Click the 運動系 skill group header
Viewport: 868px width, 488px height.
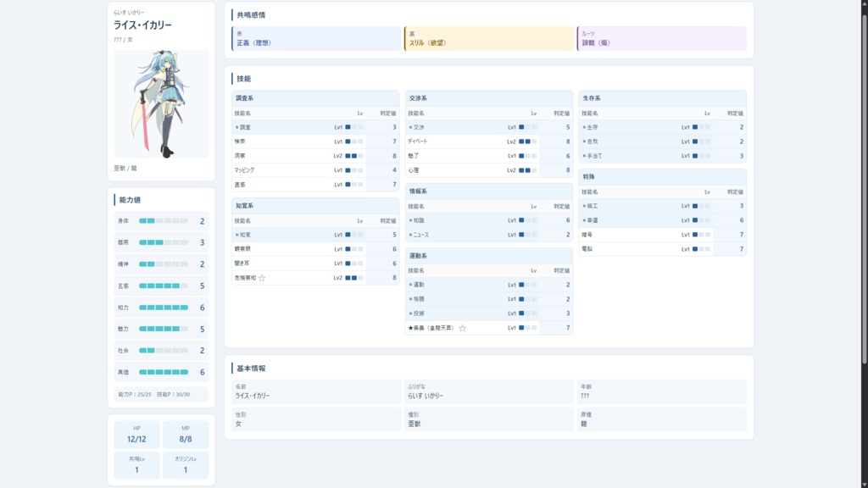pyautogui.click(x=489, y=256)
